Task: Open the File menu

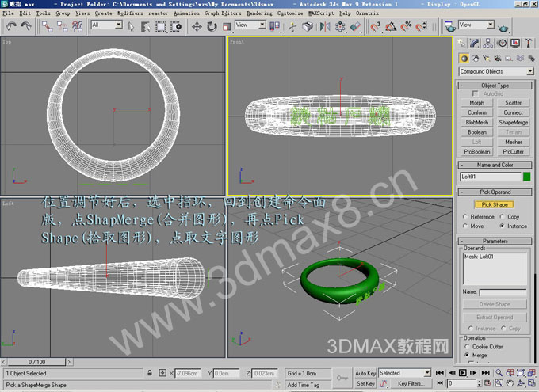Action: point(8,13)
